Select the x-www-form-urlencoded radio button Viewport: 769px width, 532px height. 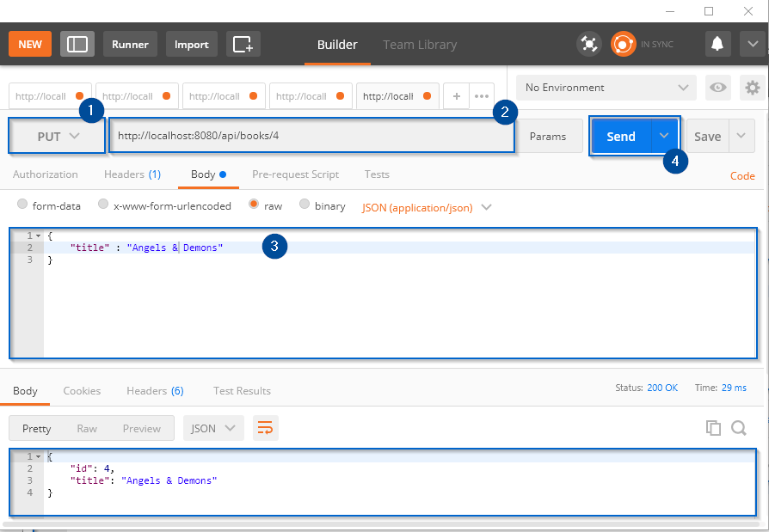pos(102,205)
